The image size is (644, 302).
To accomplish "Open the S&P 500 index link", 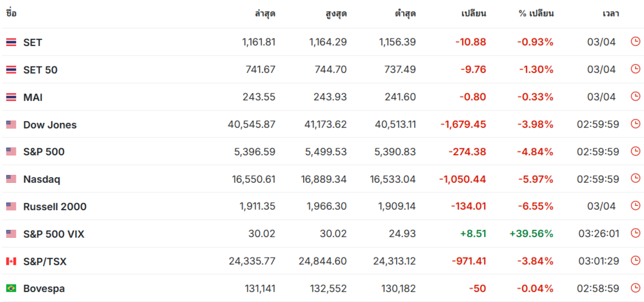I will point(43,152).
